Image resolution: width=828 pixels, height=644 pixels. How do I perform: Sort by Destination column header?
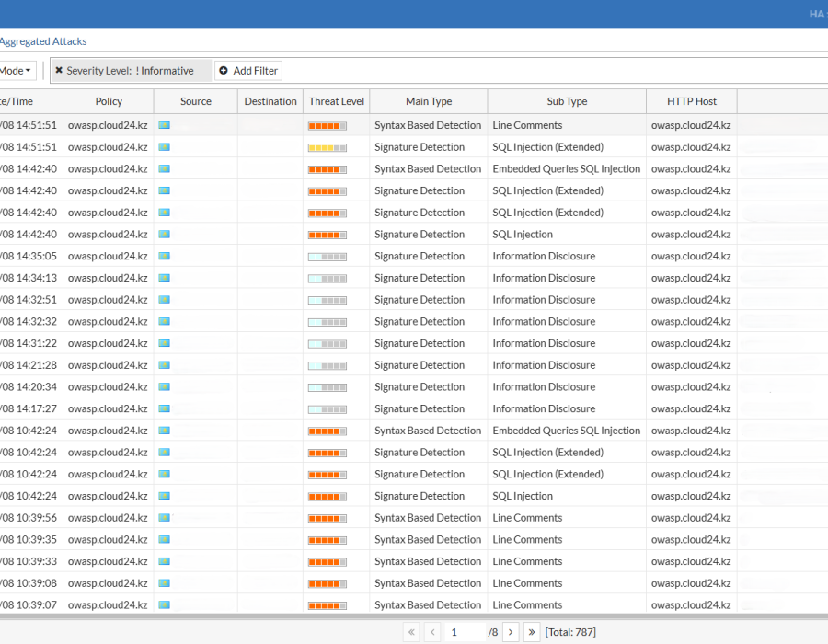[x=270, y=101]
